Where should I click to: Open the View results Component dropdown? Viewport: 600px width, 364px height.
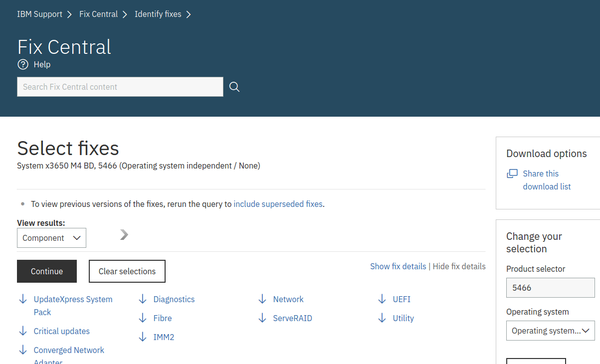52,238
